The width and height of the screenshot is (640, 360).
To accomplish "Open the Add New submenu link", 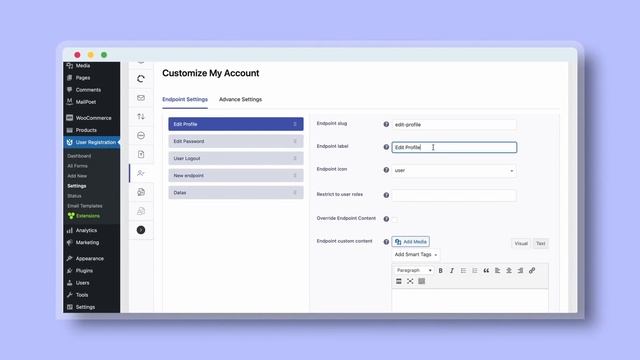I will (77, 176).
